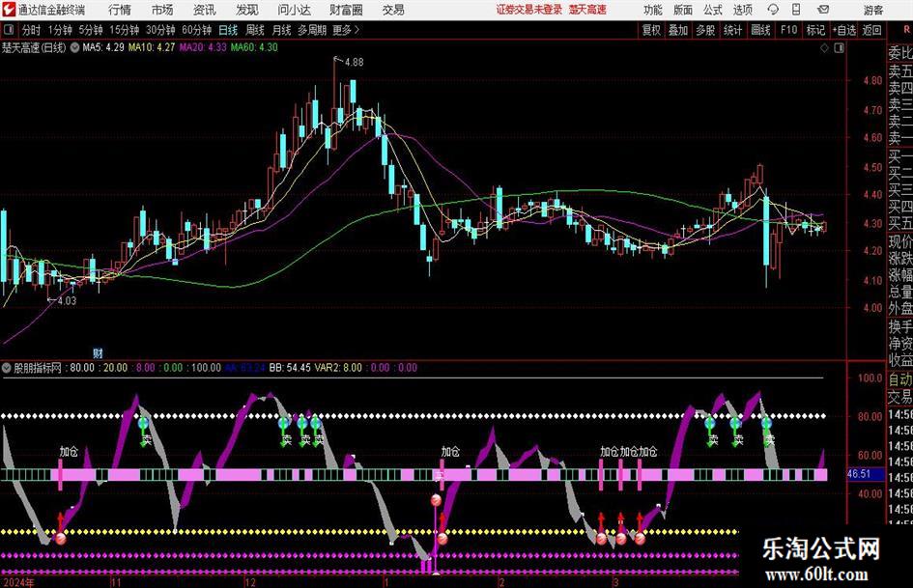Screen dimensions: 913x588
Task: Switch to the 5分钟 period tab
Action: (90, 30)
